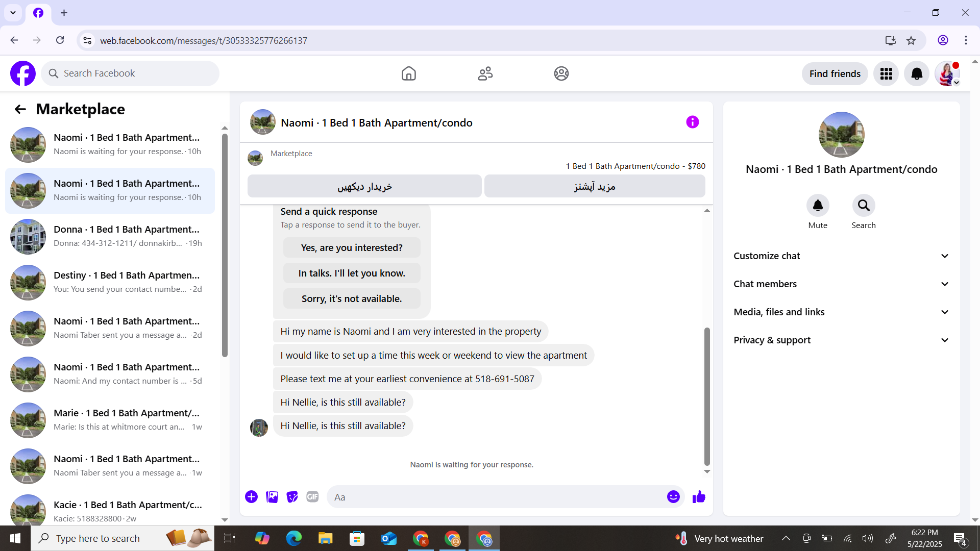Mute this conversation with bell icon
Viewport: 980px width, 551px height.
point(818,206)
